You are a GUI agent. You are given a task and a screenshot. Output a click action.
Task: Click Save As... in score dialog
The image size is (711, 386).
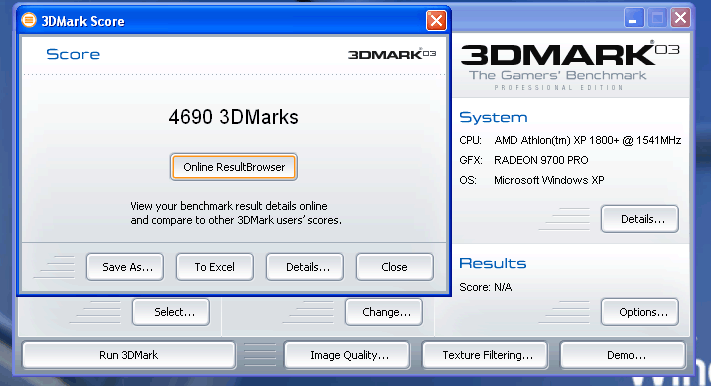point(125,267)
